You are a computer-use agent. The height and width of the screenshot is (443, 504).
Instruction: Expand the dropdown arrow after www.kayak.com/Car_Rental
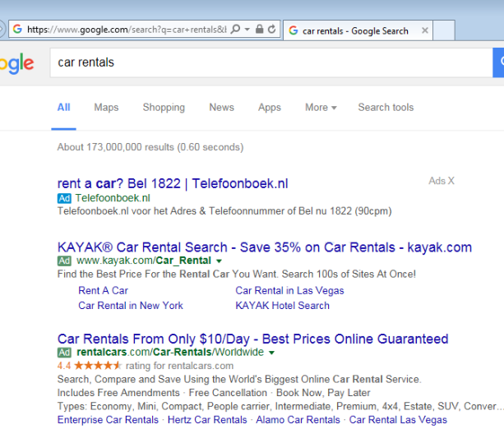(x=219, y=261)
